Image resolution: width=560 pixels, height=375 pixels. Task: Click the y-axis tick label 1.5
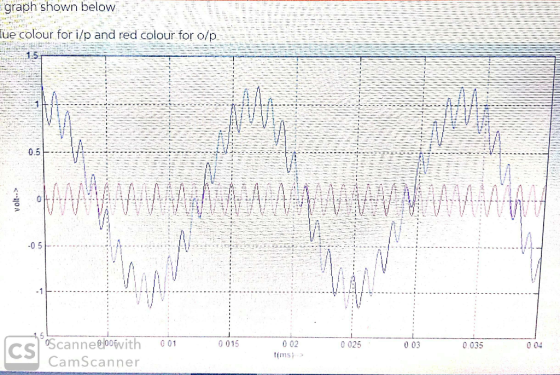click(32, 55)
